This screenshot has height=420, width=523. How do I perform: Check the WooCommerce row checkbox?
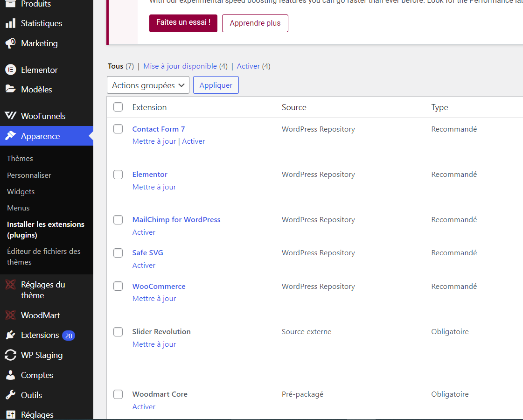tap(118, 286)
